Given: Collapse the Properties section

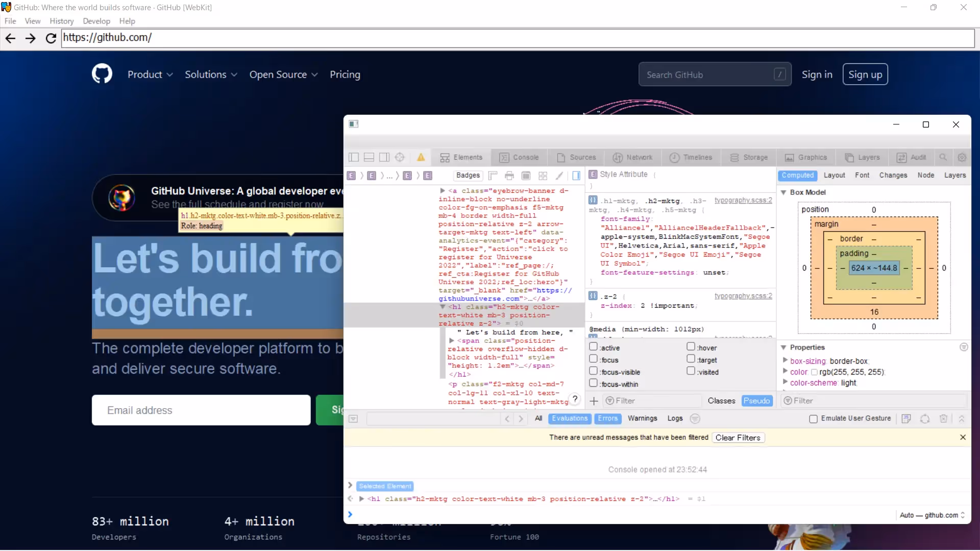Looking at the screenshot, I should click(783, 347).
